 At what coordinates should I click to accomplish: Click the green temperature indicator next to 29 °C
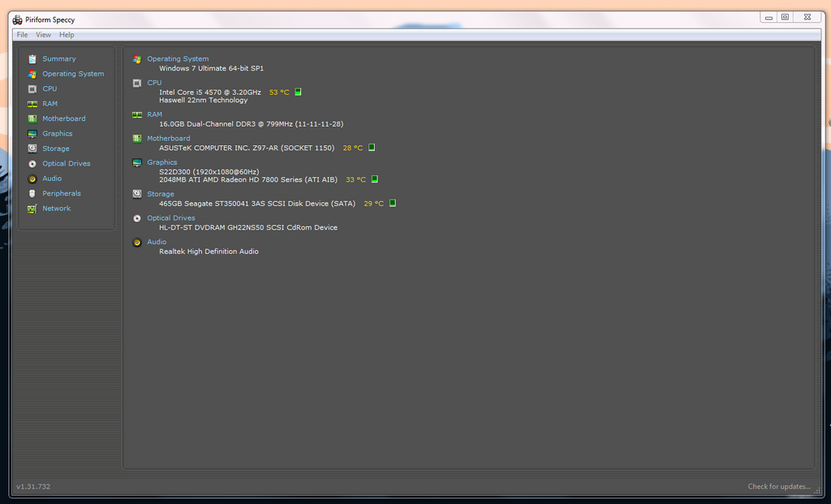click(x=393, y=203)
